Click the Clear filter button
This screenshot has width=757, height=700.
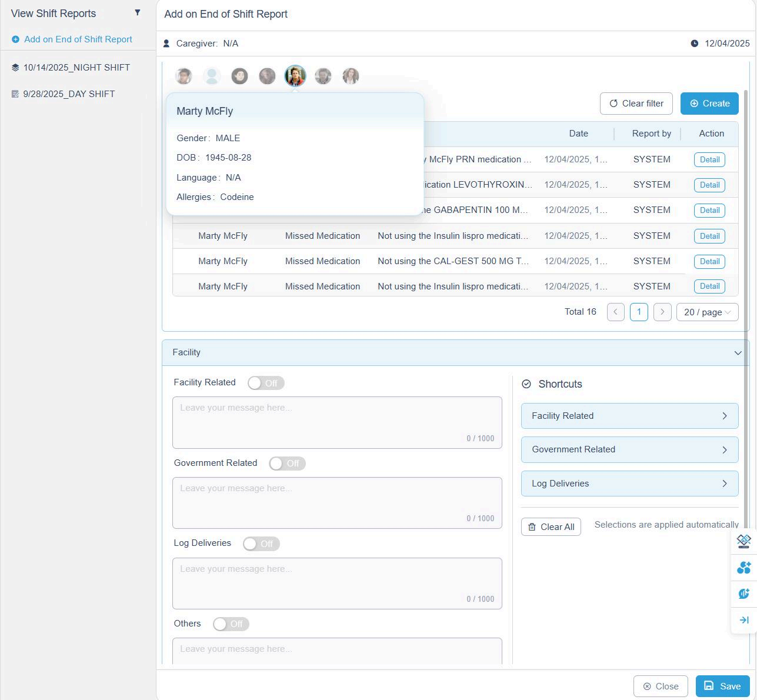pyautogui.click(x=636, y=104)
